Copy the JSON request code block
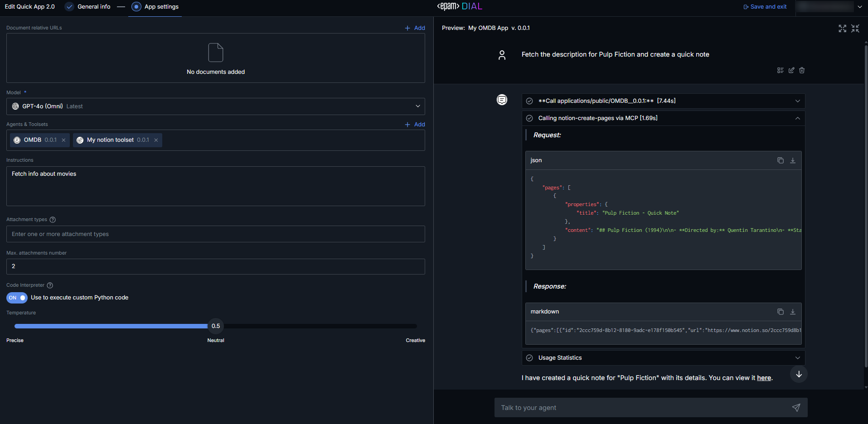This screenshot has width=868, height=424. 780,160
